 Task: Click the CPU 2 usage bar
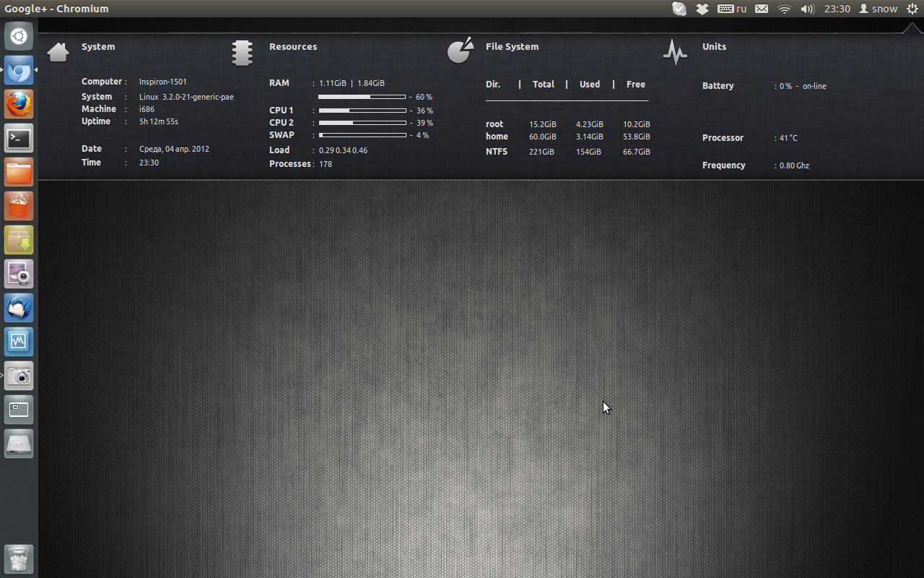pos(362,123)
